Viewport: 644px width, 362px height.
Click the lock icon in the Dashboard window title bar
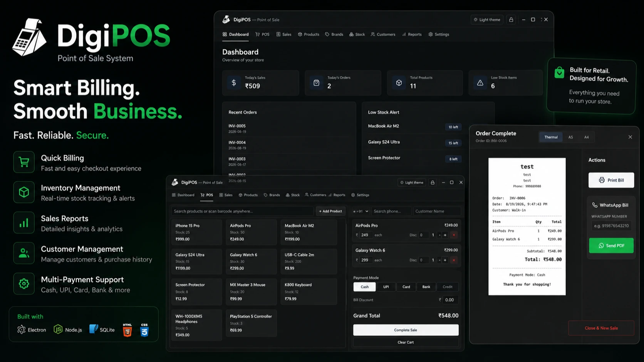511,20
